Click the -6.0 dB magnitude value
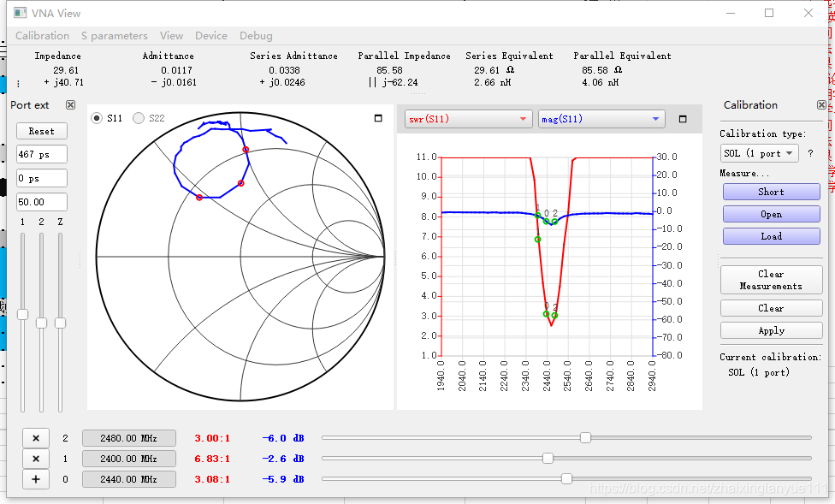This screenshot has height=504, width=835. click(x=283, y=438)
